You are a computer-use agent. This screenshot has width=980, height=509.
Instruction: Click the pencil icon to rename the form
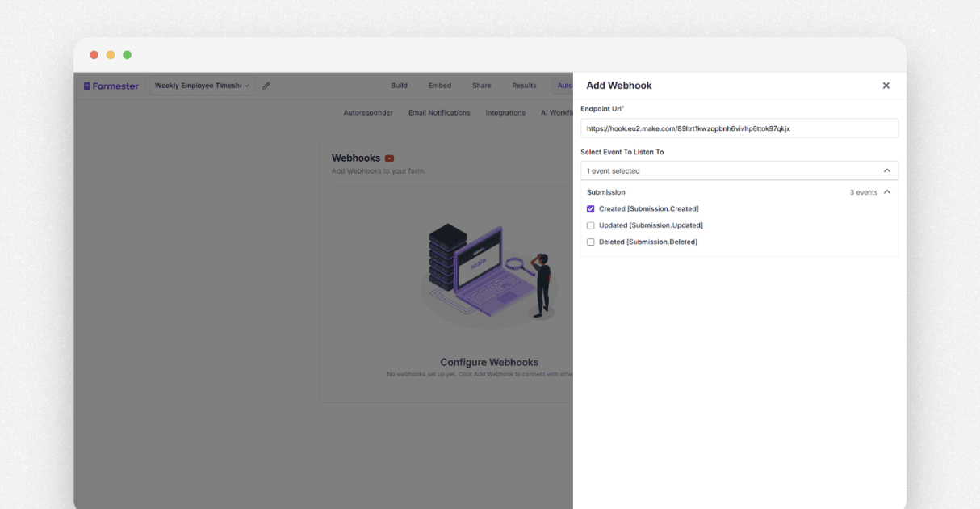click(266, 85)
